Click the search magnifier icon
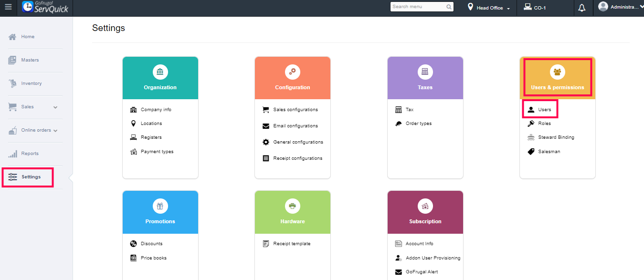This screenshot has height=280, width=644. coord(449,7)
